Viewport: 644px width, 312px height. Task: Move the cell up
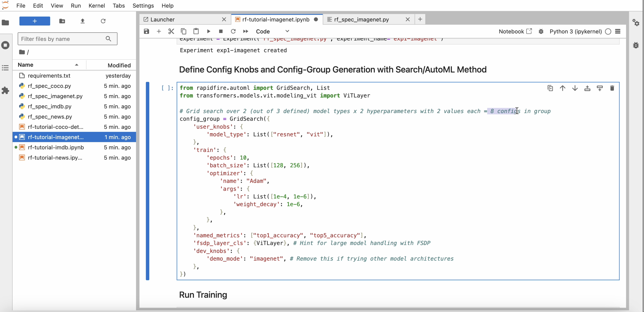562,88
